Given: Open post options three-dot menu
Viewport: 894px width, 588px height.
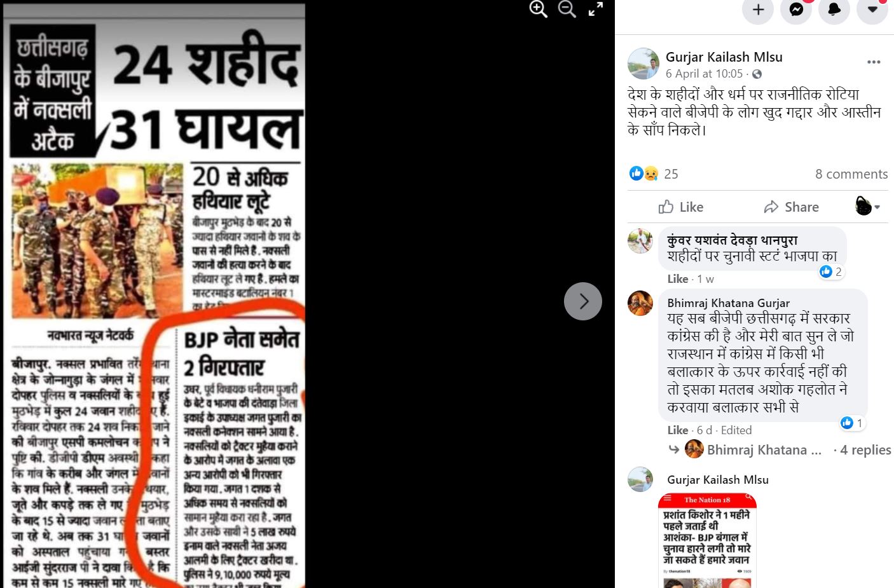Looking at the screenshot, I should click(874, 62).
